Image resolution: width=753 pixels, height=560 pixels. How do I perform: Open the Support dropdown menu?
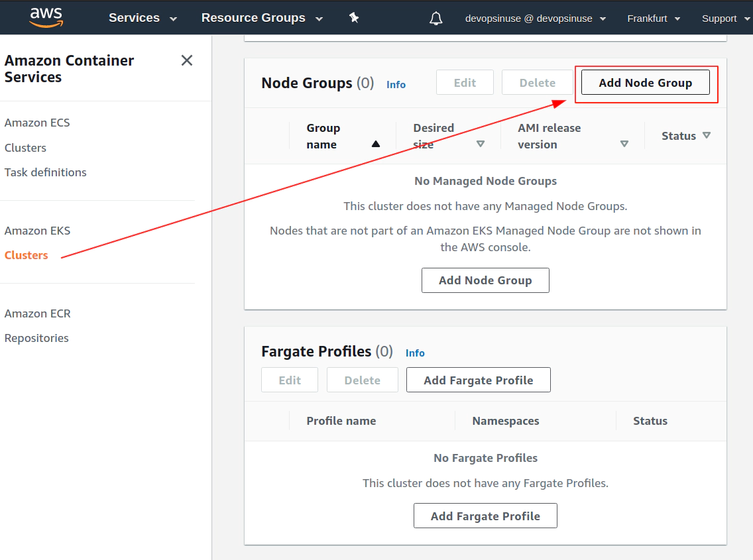pyautogui.click(x=726, y=19)
